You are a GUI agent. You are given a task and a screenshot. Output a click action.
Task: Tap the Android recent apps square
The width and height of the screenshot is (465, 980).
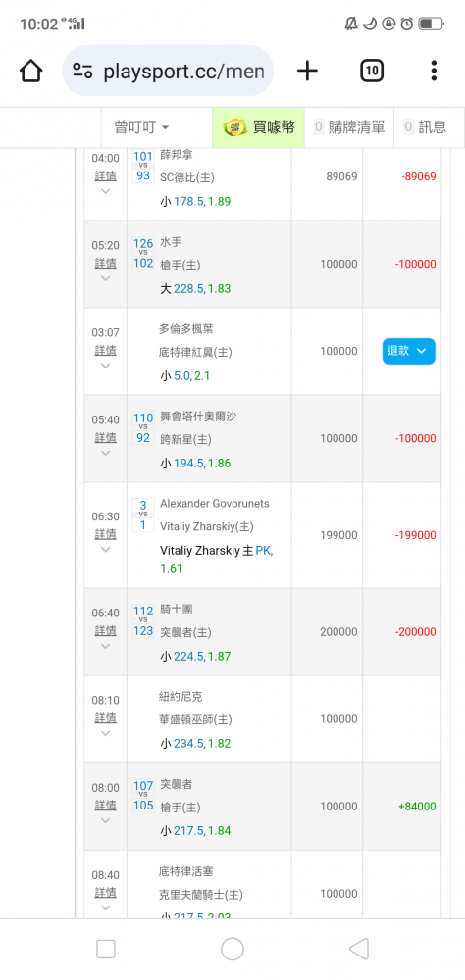click(x=106, y=949)
